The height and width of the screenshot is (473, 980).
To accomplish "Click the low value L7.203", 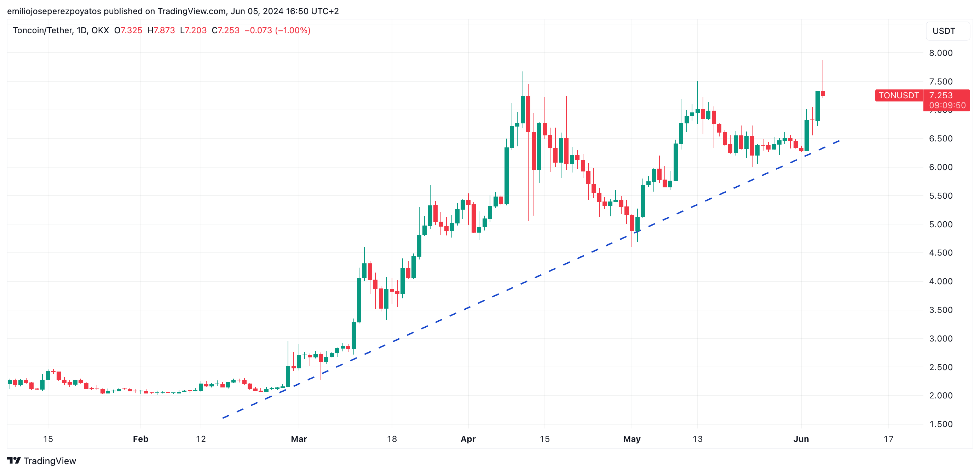I will [x=193, y=30].
